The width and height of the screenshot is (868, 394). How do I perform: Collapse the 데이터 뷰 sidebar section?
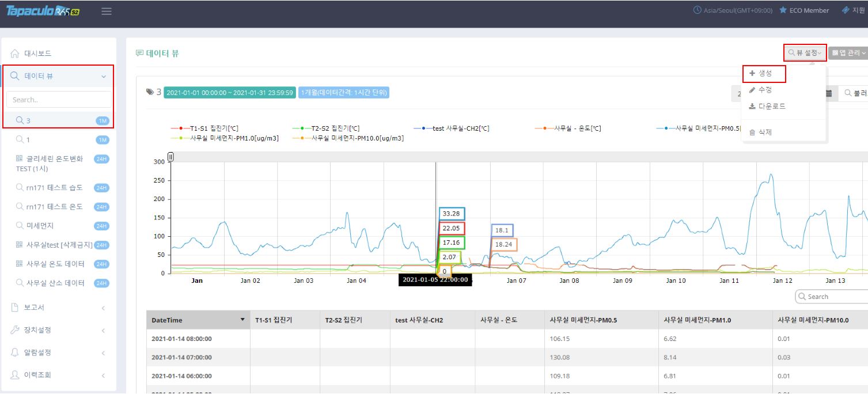(59, 76)
